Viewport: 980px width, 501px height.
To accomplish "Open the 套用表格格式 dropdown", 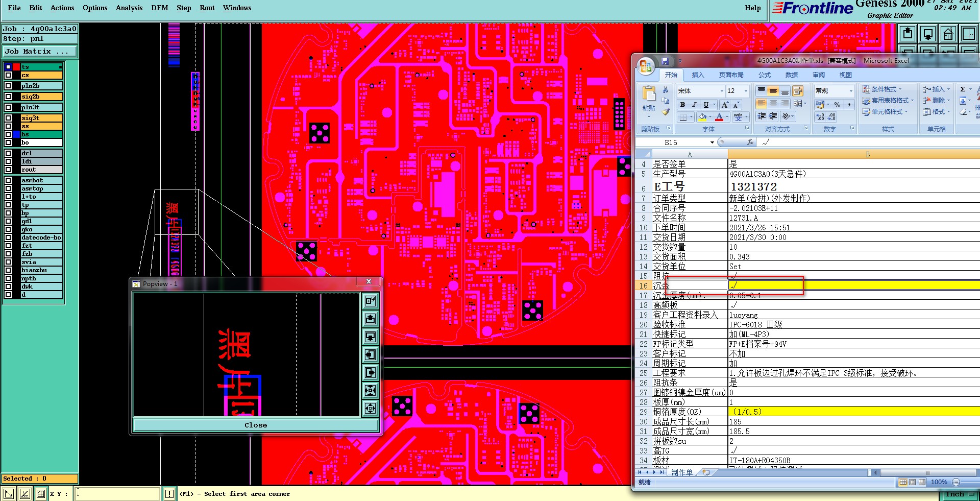I will click(888, 101).
